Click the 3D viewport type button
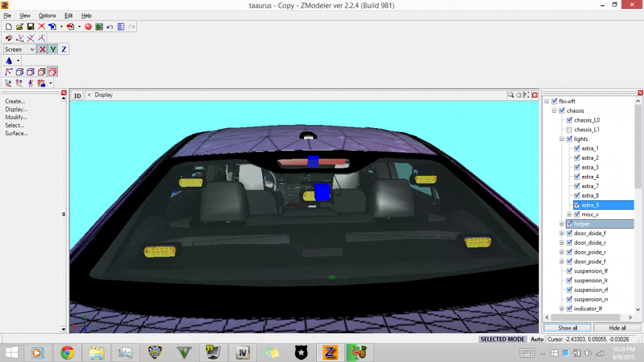Viewport: 644px width, 362px height. [77, 95]
